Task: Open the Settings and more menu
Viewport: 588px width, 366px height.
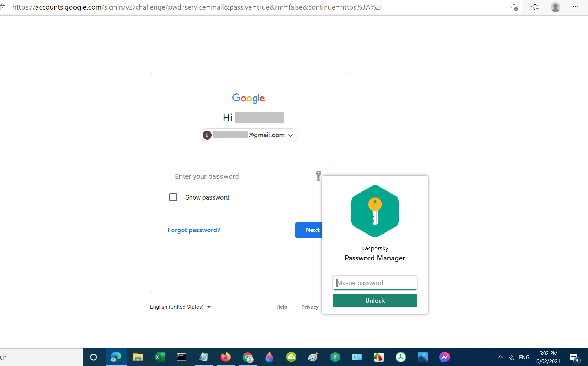Action: pyautogui.click(x=576, y=7)
